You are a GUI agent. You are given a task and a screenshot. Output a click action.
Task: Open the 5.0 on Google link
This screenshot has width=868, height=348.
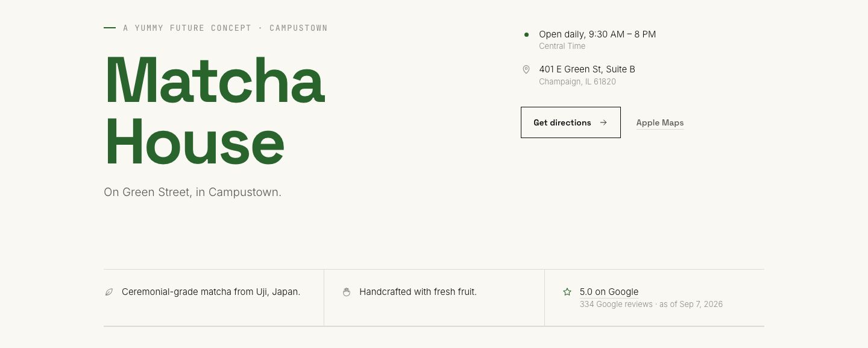coord(609,292)
